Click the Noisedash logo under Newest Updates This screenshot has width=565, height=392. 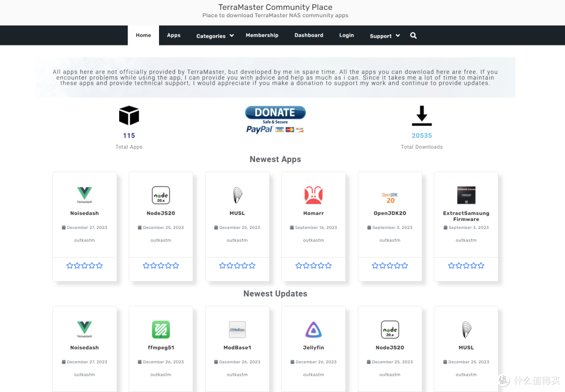pyautogui.click(x=84, y=329)
